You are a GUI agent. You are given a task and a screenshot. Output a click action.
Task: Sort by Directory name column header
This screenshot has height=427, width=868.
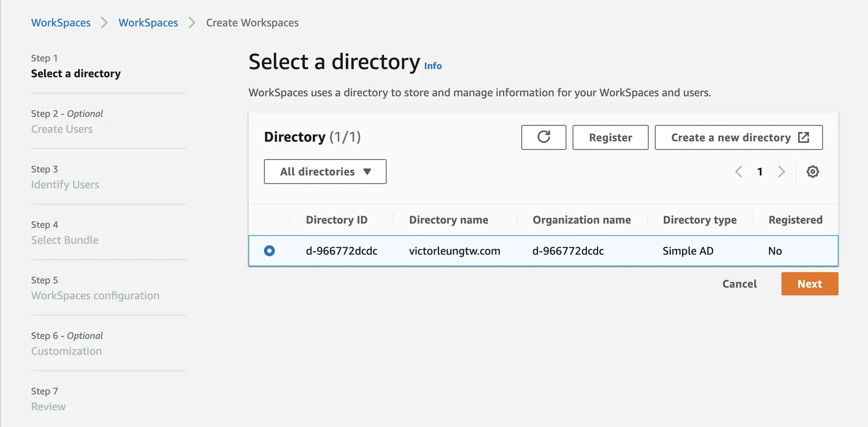coord(448,220)
